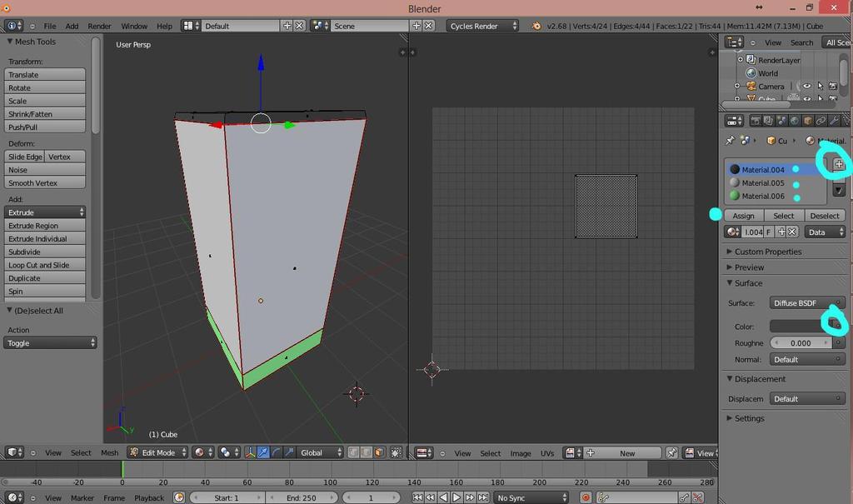Toggle automatic keyframe record button
The height and width of the screenshot is (504, 853).
pos(586,497)
